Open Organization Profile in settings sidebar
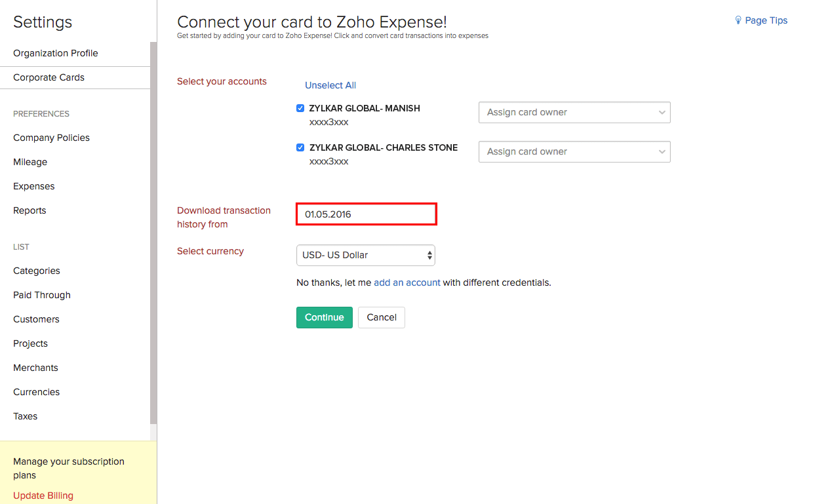Screen dimensions: 813x504 click(56, 53)
